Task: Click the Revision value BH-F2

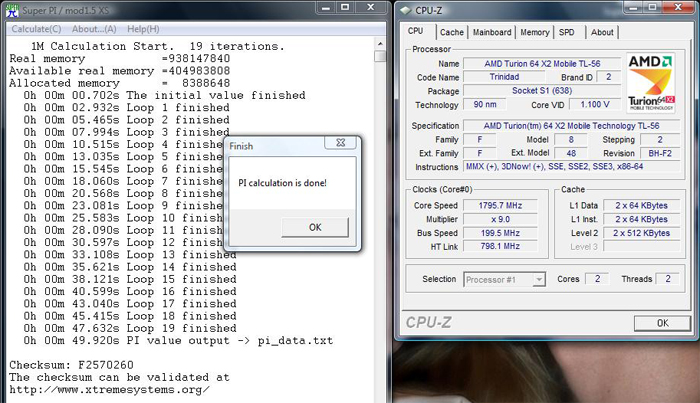Action: [660, 153]
